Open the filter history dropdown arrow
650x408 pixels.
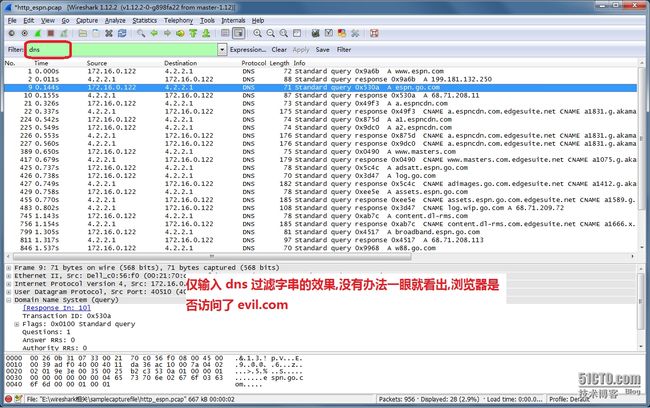222,50
